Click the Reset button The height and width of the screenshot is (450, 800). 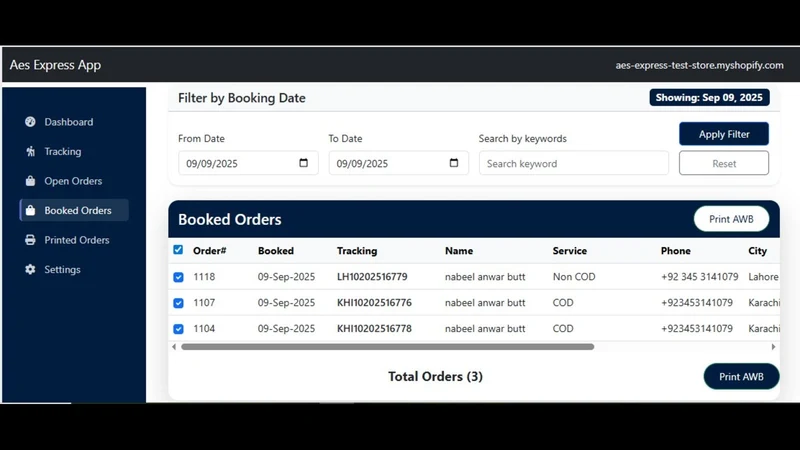[x=724, y=163]
